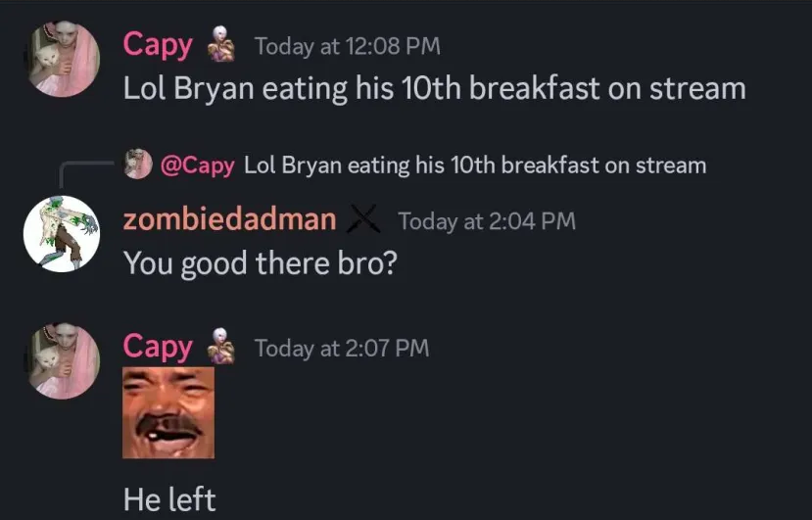Click Capy's avatar on the 12:08 PM message
The width and height of the screenshot is (812, 520).
pos(62,59)
